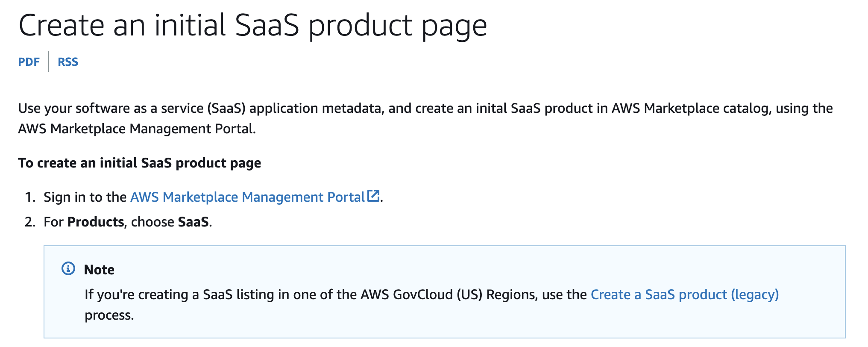Click the AWS Marketplace Management Portal link
Image resolution: width=868 pixels, height=347 pixels.
(x=247, y=197)
